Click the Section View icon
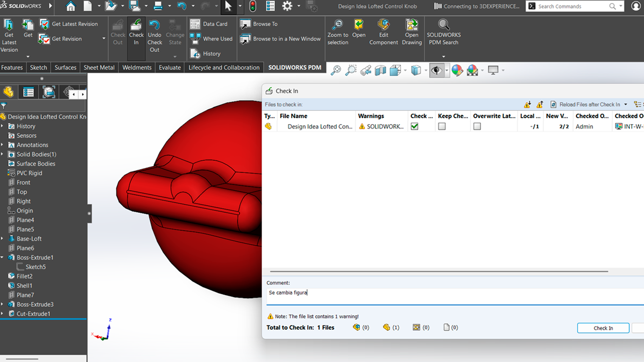644x362 pixels. [380, 70]
